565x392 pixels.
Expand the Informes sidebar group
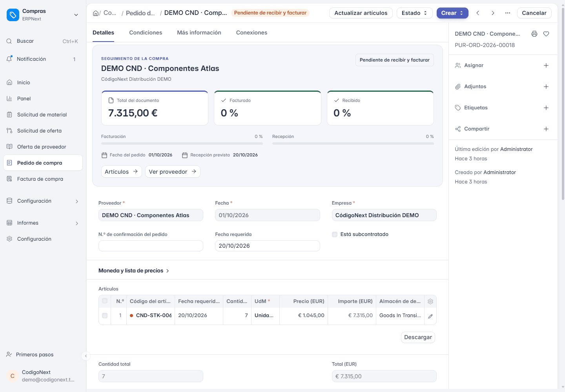click(43, 223)
